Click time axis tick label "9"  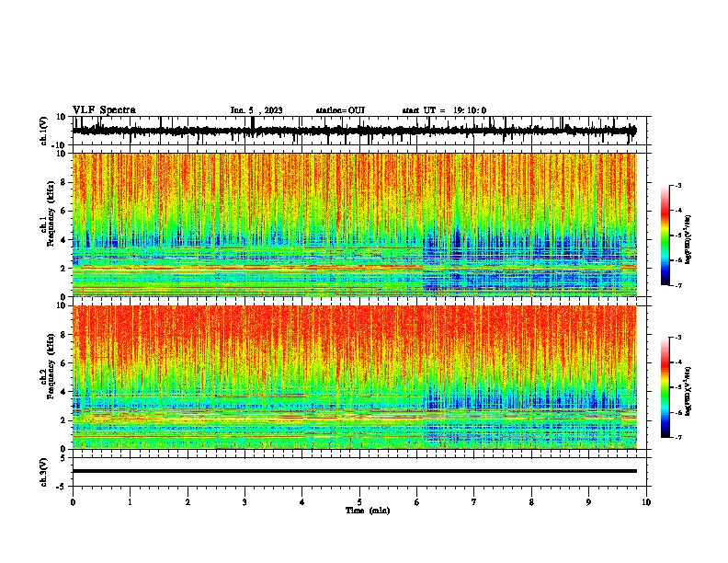tap(588, 502)
